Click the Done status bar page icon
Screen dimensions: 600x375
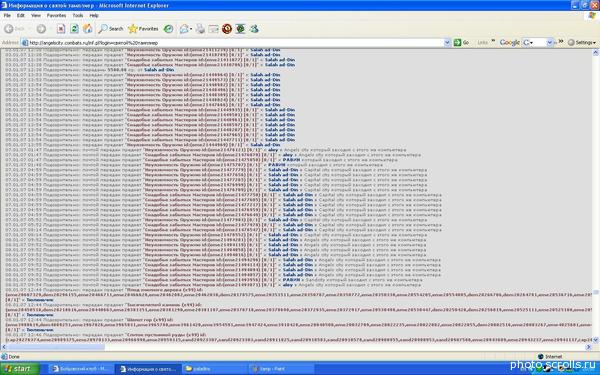(4, 357)
